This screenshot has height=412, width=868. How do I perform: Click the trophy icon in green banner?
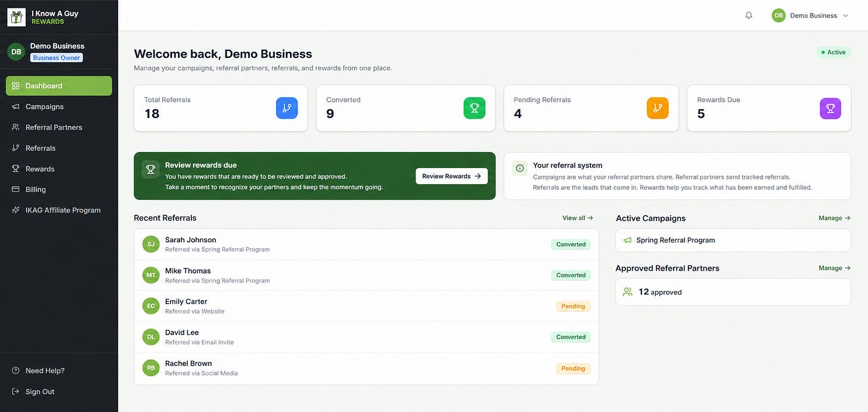click(151, 169)
